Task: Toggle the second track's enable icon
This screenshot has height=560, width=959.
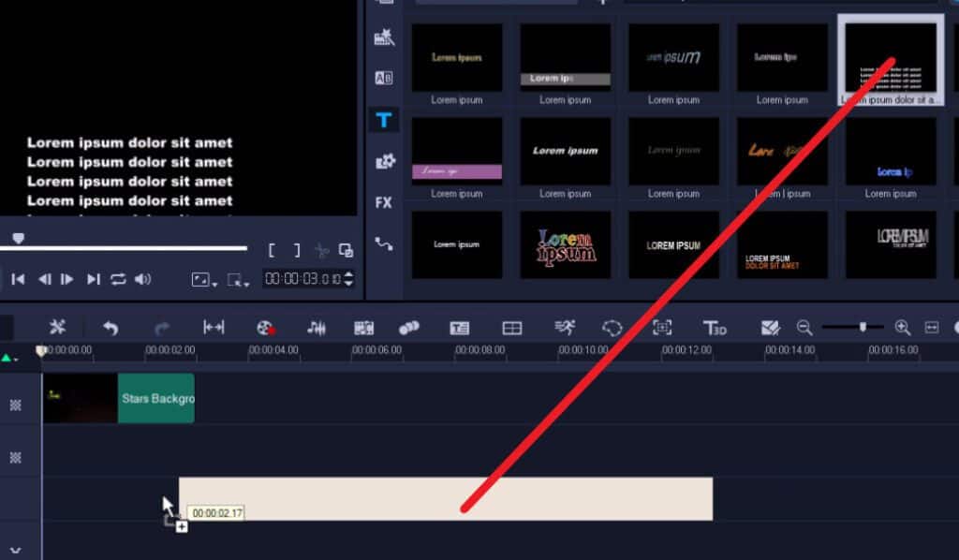Action: (x=15, y=457)
